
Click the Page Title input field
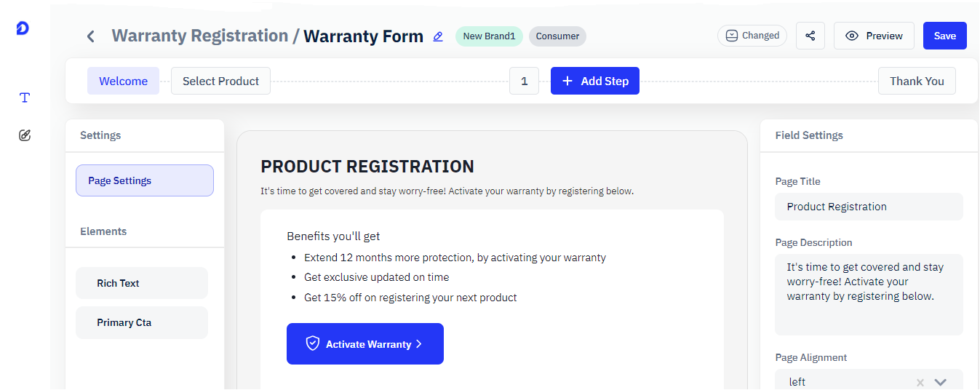tap(869, 207)
